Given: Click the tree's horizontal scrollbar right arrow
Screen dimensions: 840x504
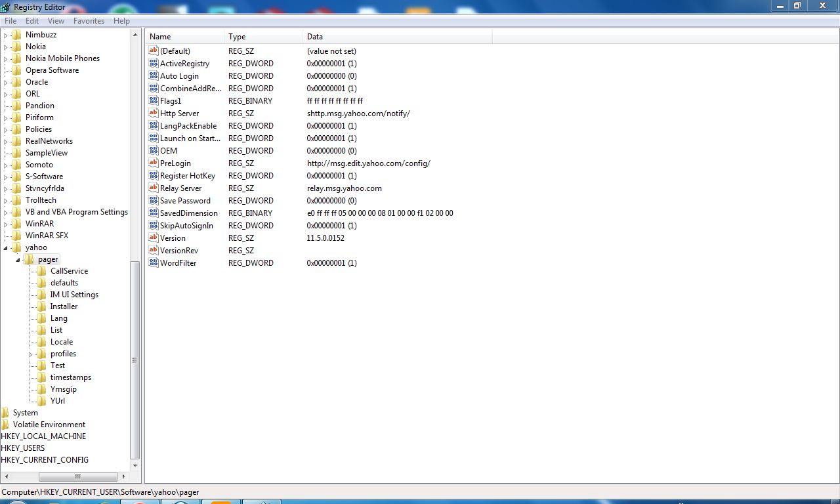Looking at the screenshot, I should pos(123,476).
